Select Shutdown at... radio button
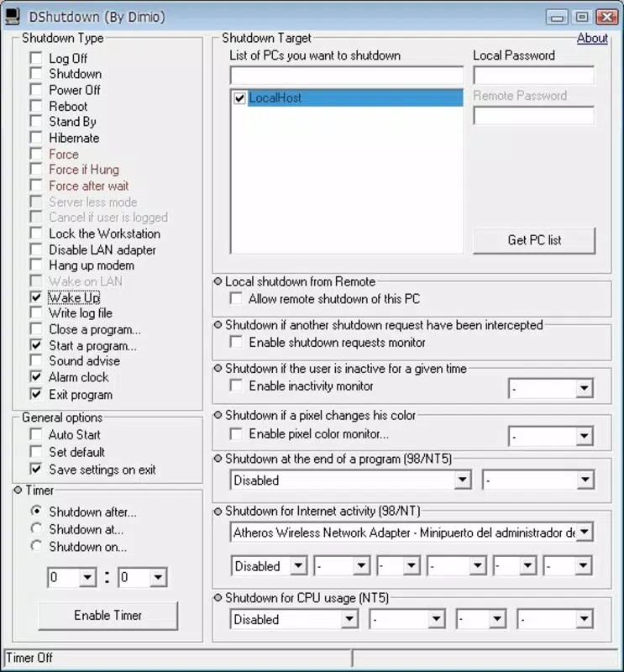Viewport: 624px width, 672px height. pos(36,529)
